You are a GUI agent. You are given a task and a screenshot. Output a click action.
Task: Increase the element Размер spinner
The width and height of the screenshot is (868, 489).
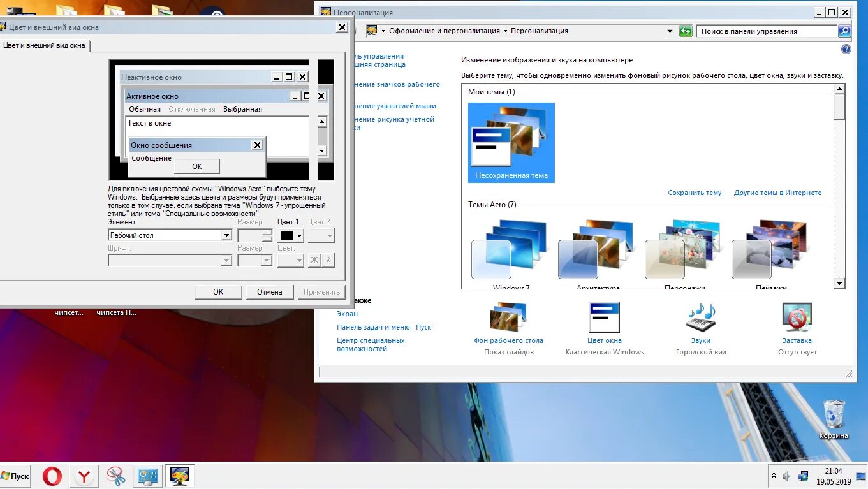coord(267,232)
